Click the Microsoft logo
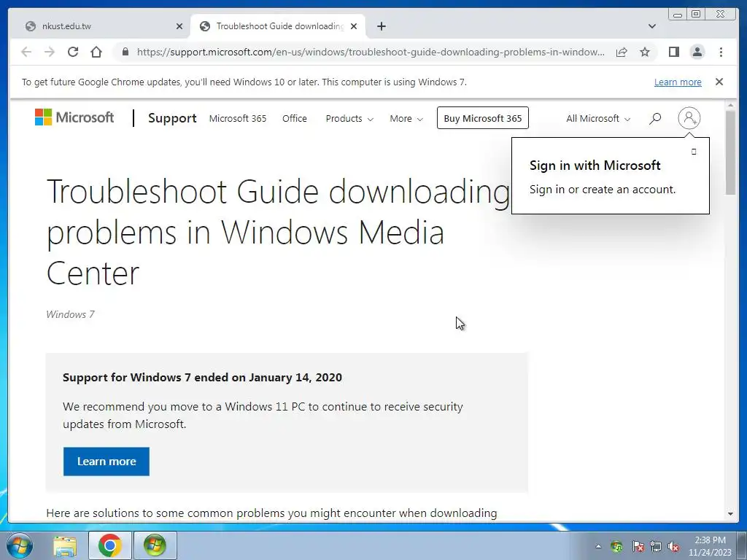 point(74,117)
